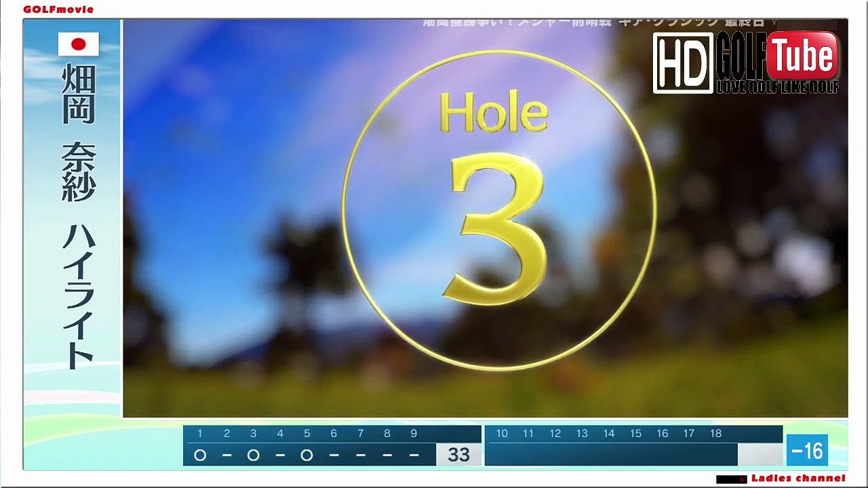Select scorecard hole number 13
868x488 pixels.
(x=582, y=434)
